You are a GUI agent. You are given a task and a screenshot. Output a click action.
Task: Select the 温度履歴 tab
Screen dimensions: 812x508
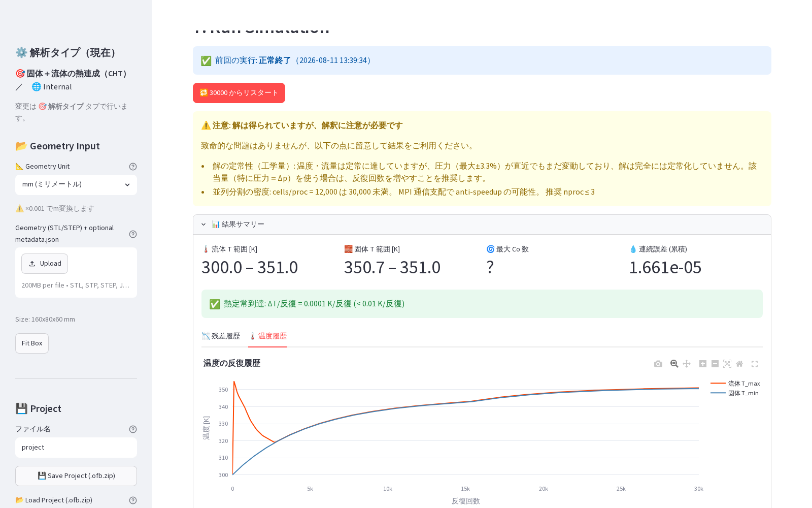pyautogui.click(x=267, y=336)
